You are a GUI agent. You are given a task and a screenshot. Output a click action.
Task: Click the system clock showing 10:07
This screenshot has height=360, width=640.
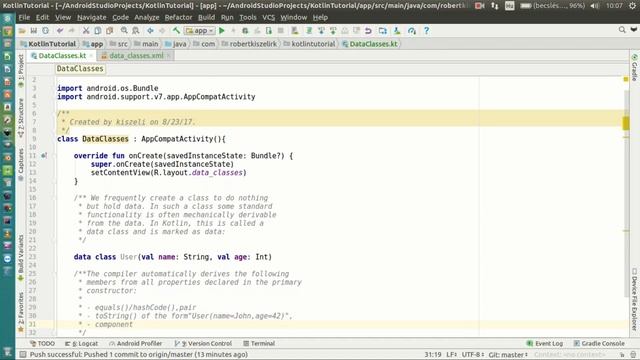(614, 6)
